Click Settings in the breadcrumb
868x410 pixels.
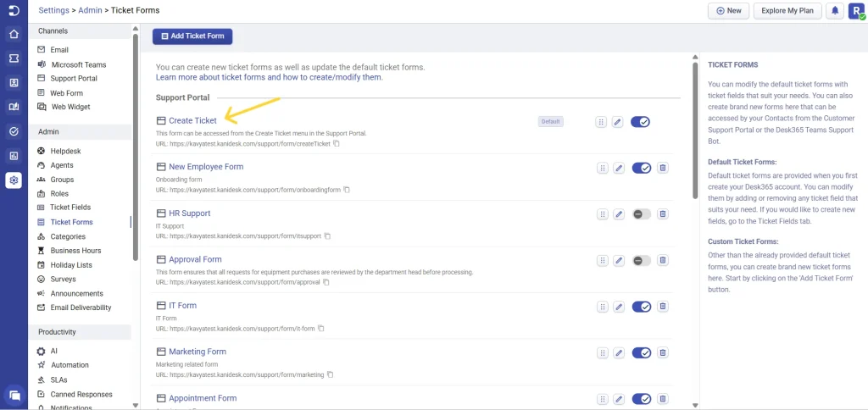[53, 10]
